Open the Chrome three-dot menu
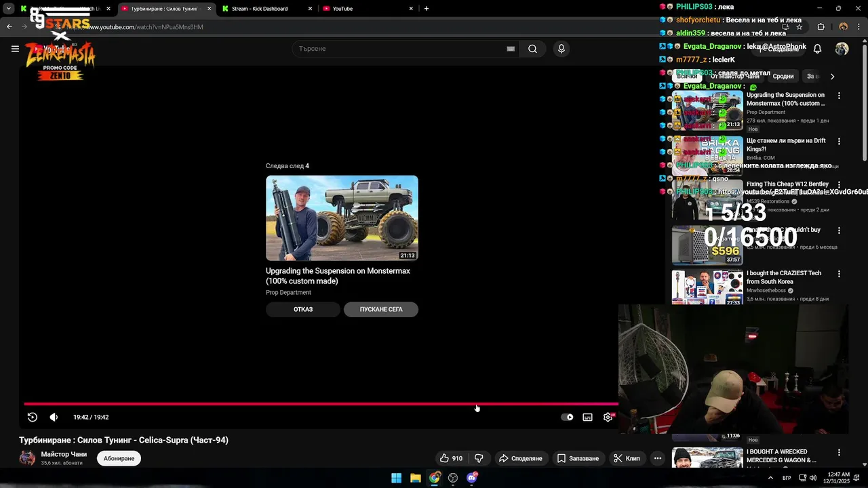868x488 pixels. pyautogui.click(x=859, y=27)
